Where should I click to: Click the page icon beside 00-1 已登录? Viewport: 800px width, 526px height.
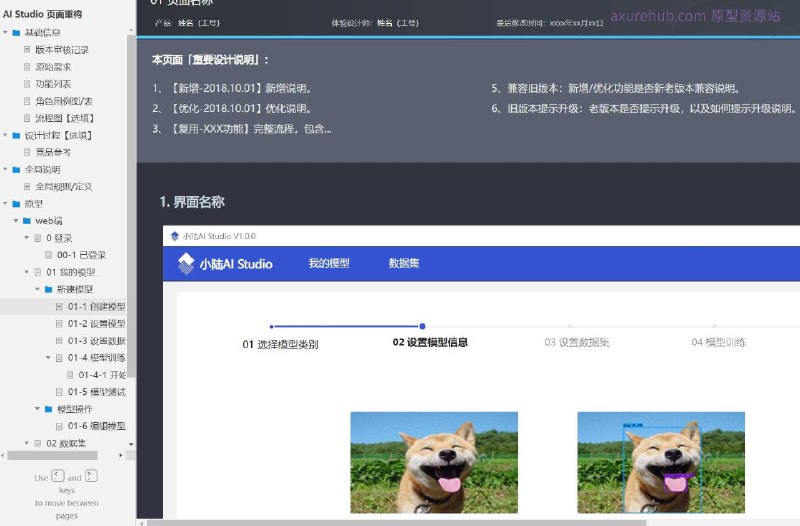(48, 255)
